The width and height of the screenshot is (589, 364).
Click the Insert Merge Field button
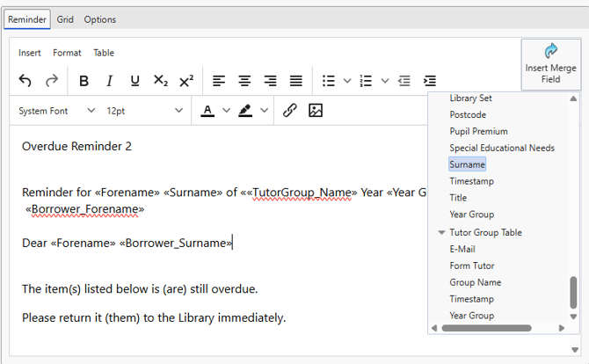tap(551, 64)
